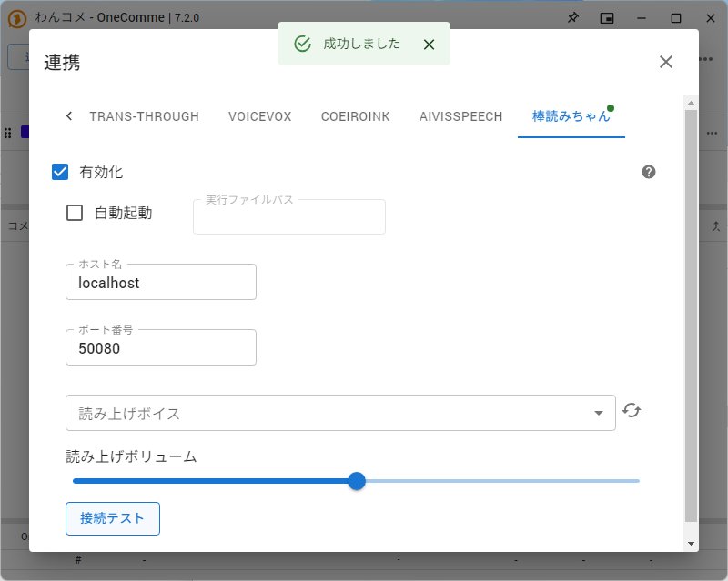Open the 読み上げボイス dropdown
This screenshot has height=581, width=728.
tap(340, 413)
